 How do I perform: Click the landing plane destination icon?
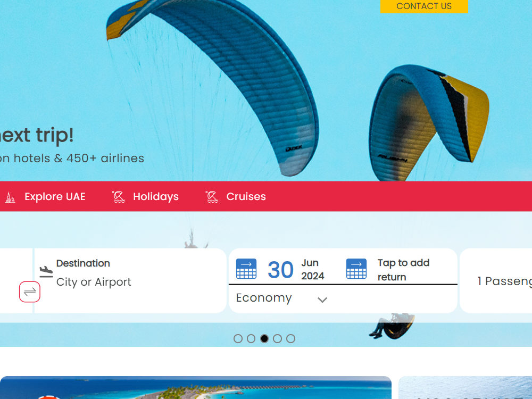(46, 272)
